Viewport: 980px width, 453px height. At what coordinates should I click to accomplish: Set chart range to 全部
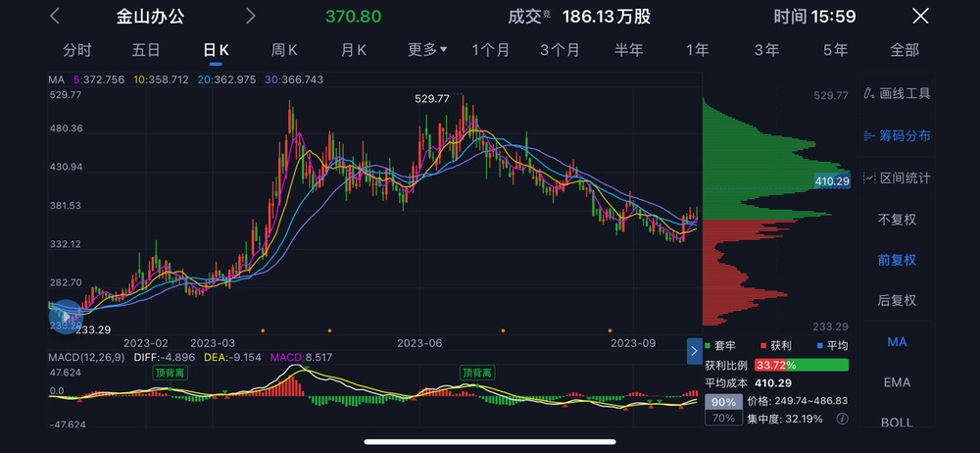(x=905, y=50)
